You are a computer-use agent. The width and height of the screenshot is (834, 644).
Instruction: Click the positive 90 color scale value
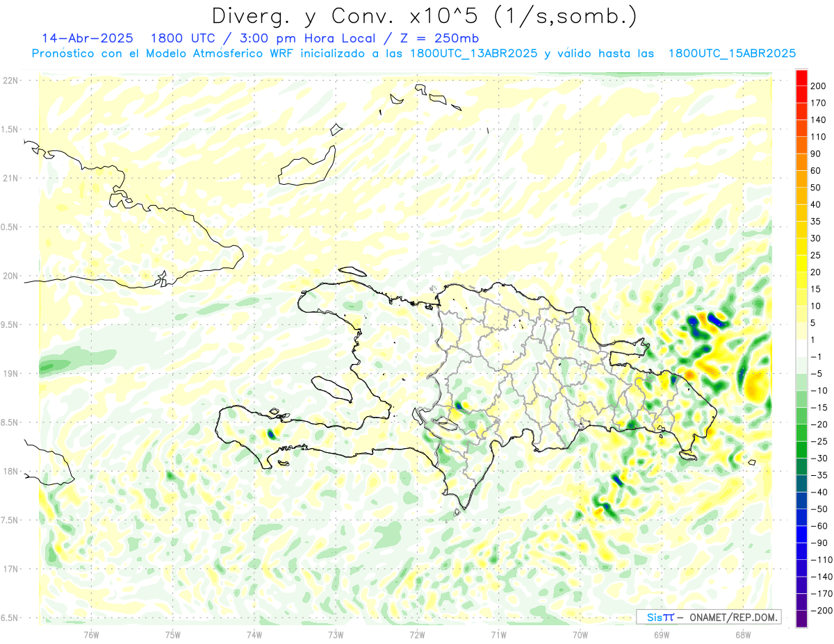[x=816, y=154]
